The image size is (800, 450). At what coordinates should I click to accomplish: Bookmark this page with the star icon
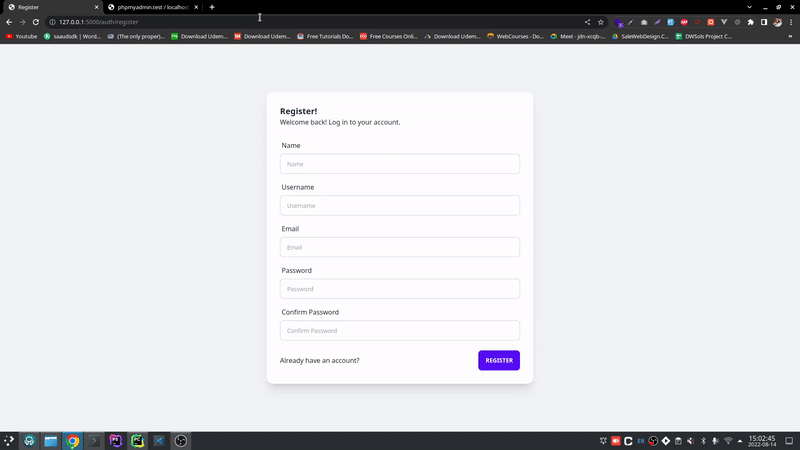pos(601,22)
